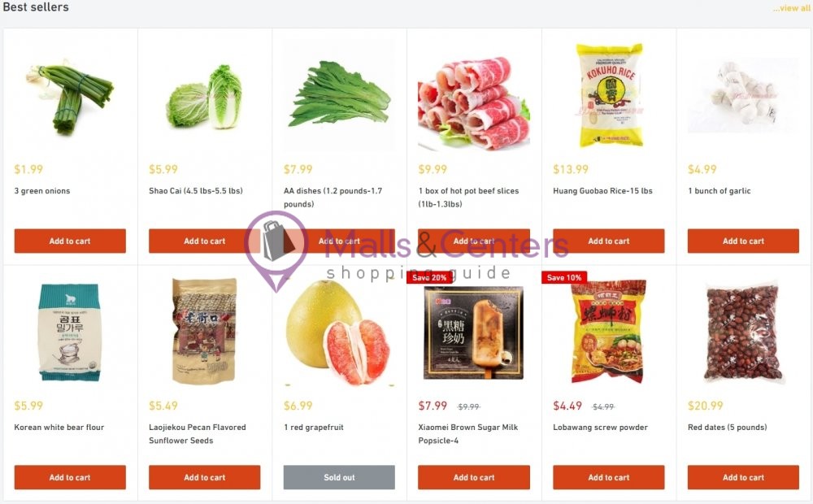This screenshot has height=504, width=813.
Task: Add 1 bunch of garlic to cart
Action: (742, 241)
